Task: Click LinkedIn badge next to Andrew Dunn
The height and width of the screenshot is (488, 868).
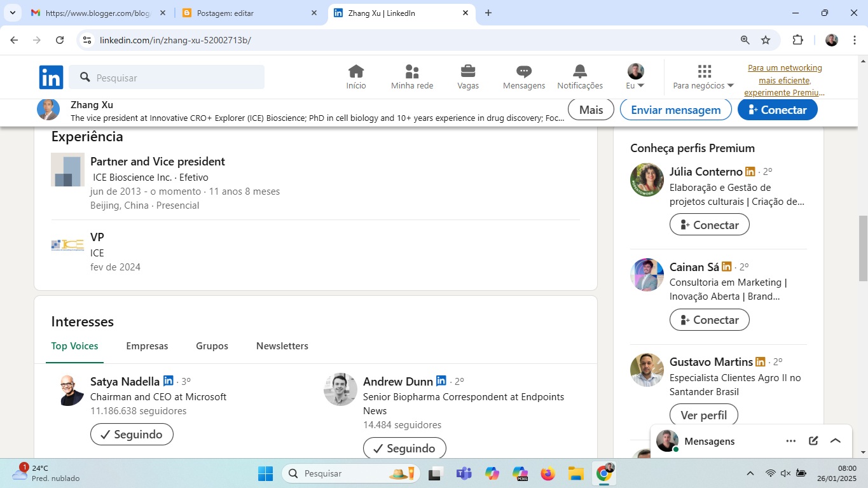Action: click(441, 380)
